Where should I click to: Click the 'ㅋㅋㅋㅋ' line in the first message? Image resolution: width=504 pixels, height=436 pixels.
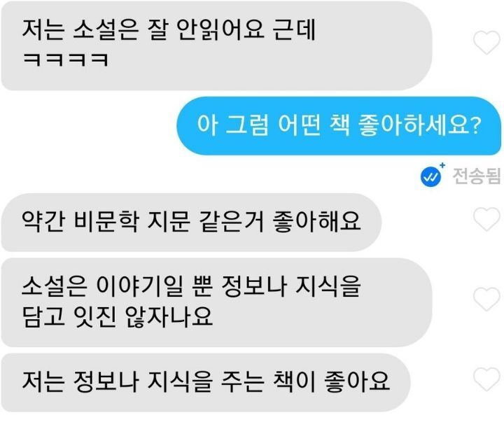(66, 59)
